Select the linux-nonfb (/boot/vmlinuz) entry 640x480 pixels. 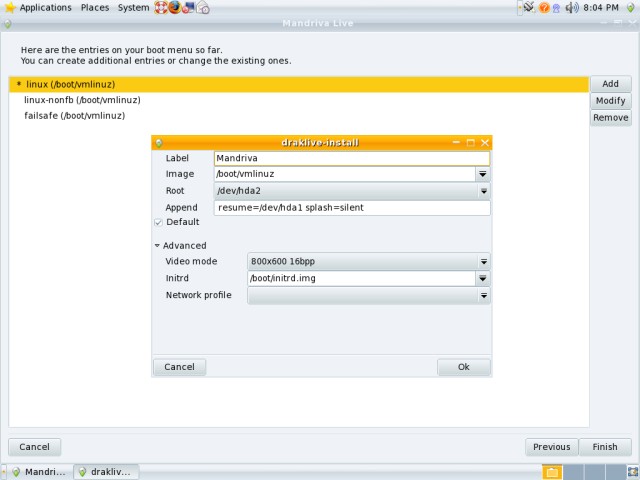(299, 100)
